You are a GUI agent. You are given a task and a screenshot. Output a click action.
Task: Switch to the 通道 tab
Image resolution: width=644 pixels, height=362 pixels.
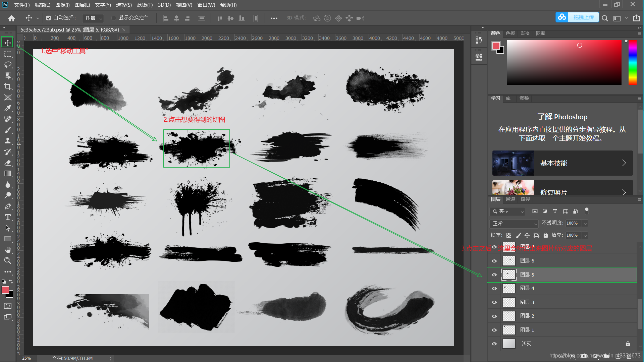(x=510, y=199)
